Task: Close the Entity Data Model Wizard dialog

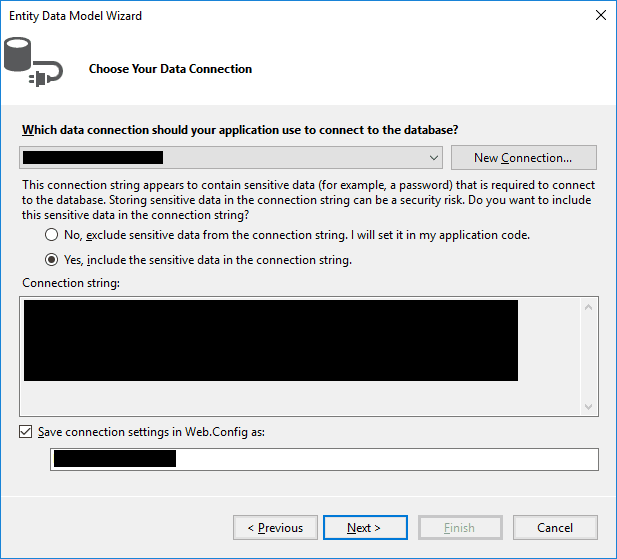Action: coord(600,15)
